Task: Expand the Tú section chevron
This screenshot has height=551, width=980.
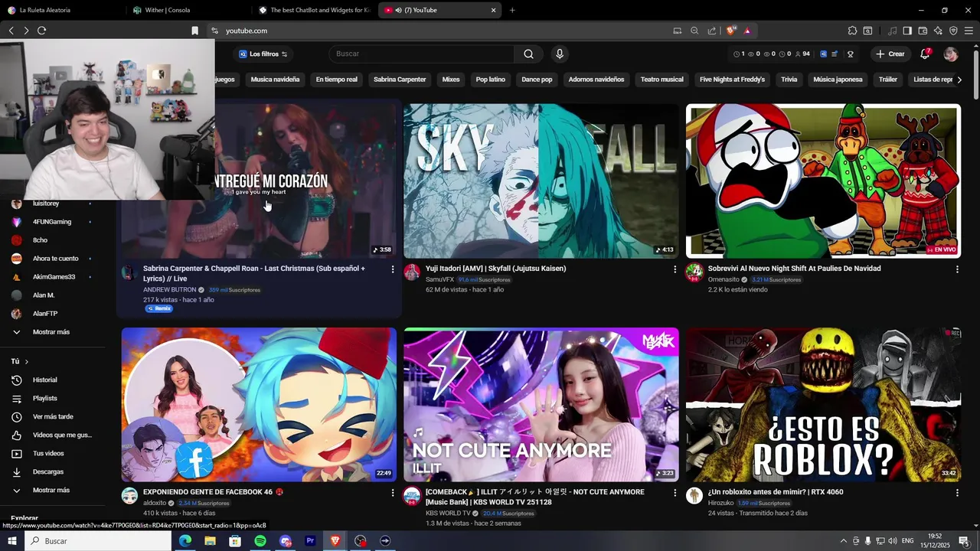Action: tap(27, 361)
